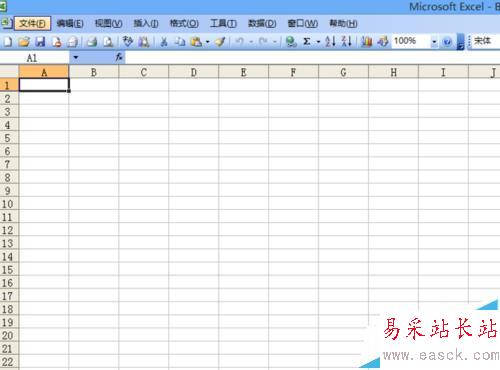This screenshot has height=370, width=500.
Task: Launch the Chart Wizard icon
Action: pyautogui.click(x=367, y=42)
